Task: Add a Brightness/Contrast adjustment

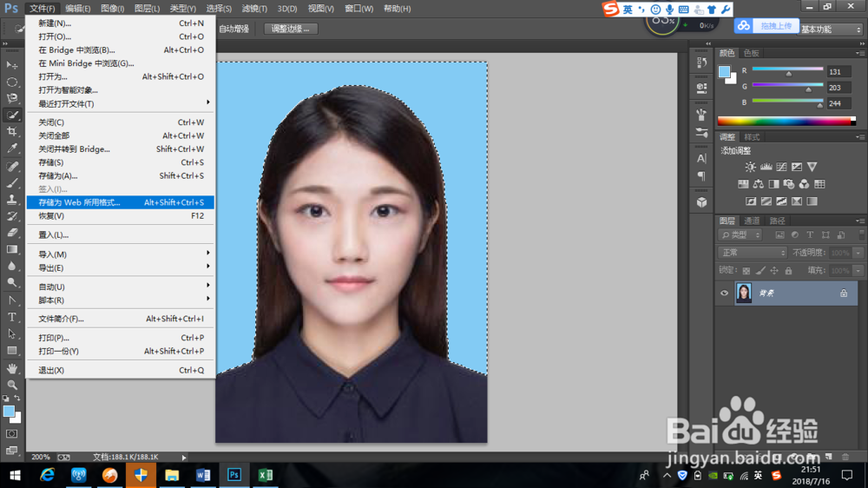Action: (x=750, y=167)
